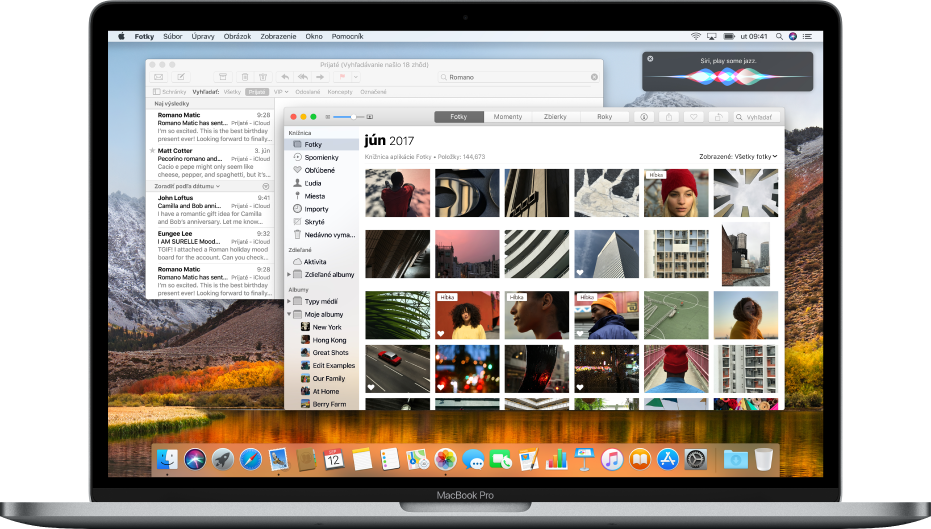
Task: Switch to Momenty tab in Photos
Action: point(508,117)
